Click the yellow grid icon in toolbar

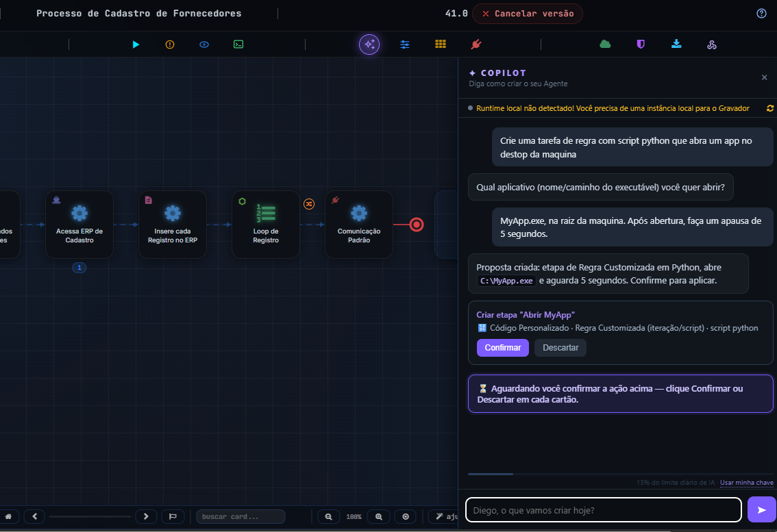click(x=441, y=44)
